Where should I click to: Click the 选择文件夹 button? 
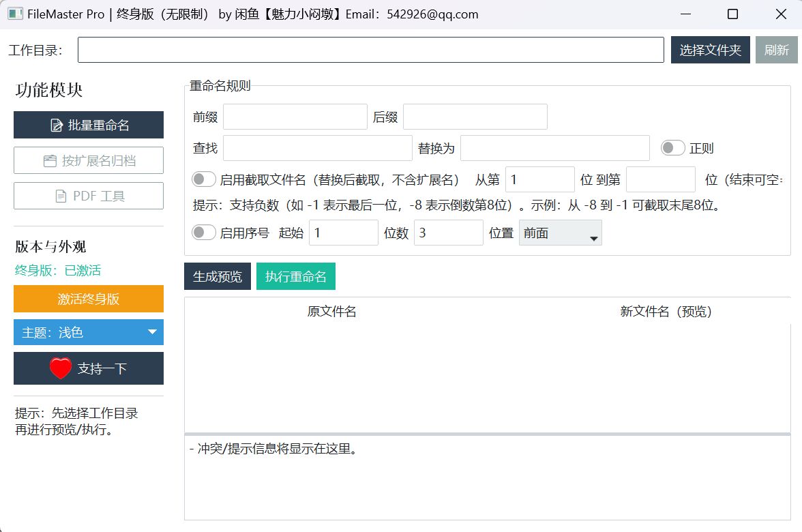click(710, 49)
